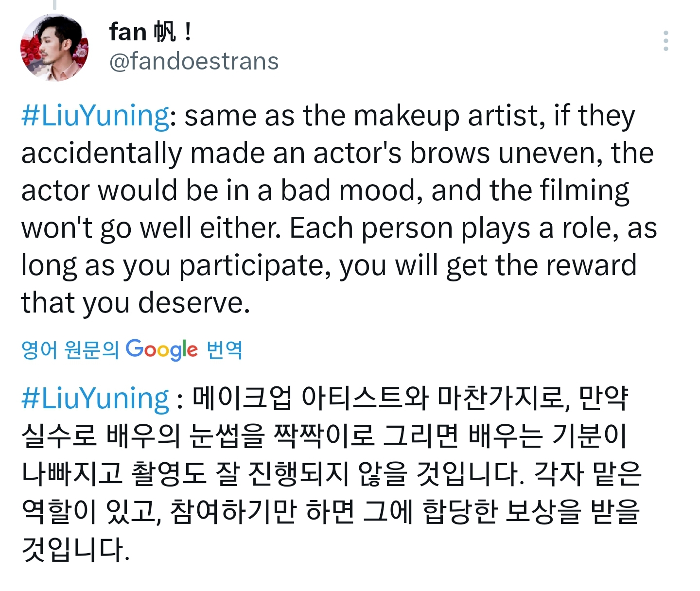This screenshot has height=591, width=700.
Task: Click final '것입니다.' line of the translation
Action: [76, 549]
